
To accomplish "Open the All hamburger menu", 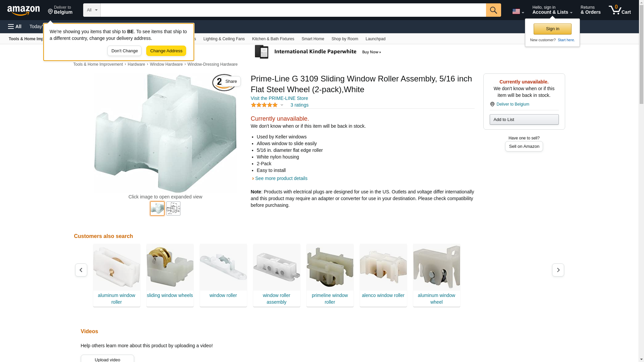I will point(15,26).
